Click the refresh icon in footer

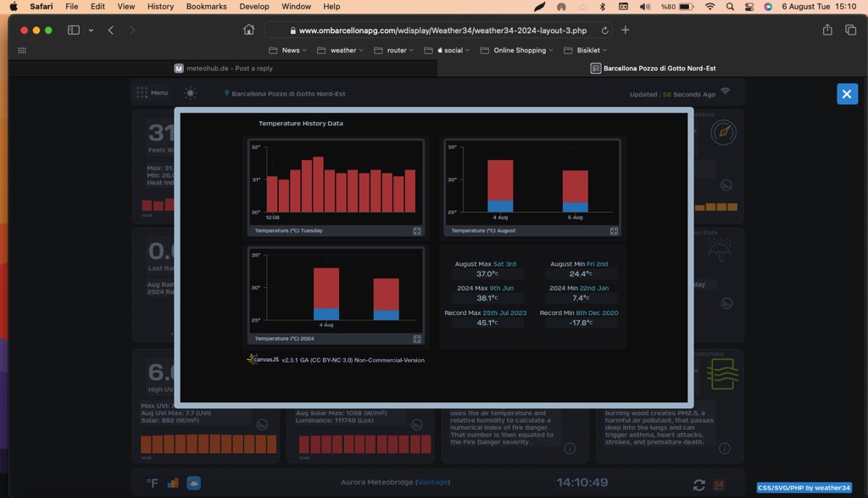pyautogui.click(x=698, y=484)
